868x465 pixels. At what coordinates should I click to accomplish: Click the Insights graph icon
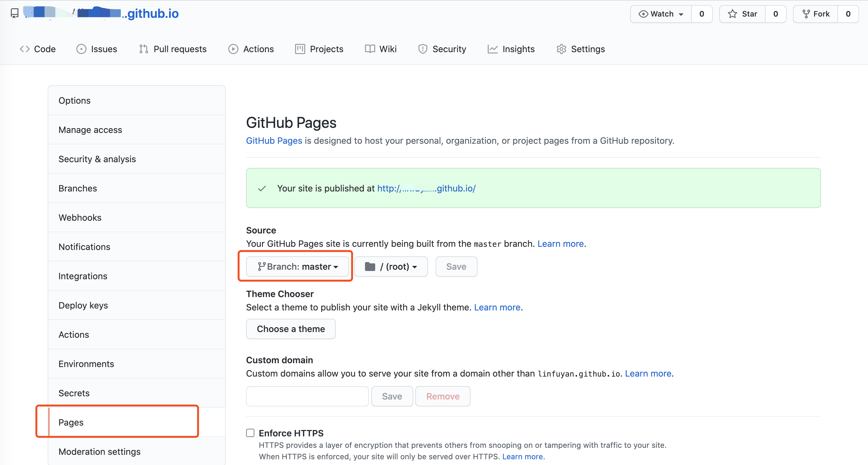point(492,49)
